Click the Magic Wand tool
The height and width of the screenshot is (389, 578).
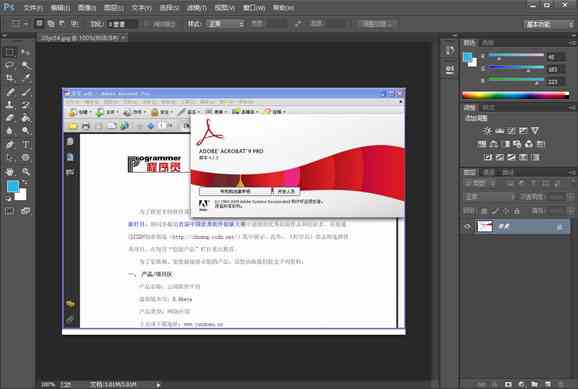(26, 65)
